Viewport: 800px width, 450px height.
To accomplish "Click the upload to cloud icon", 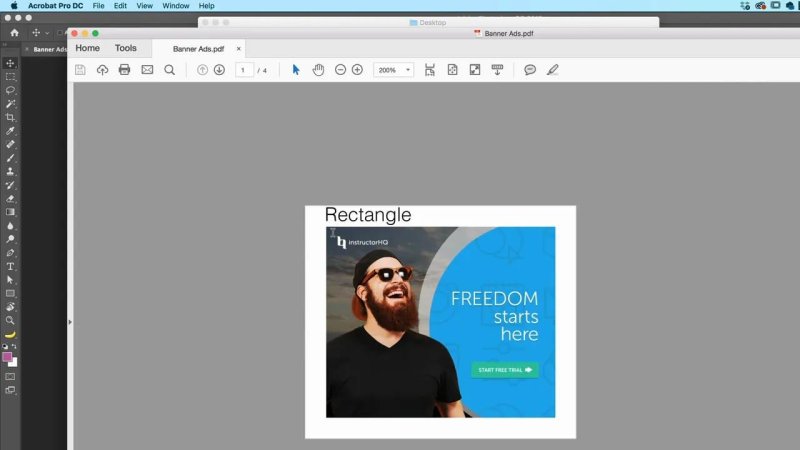I will pos(103,70).
